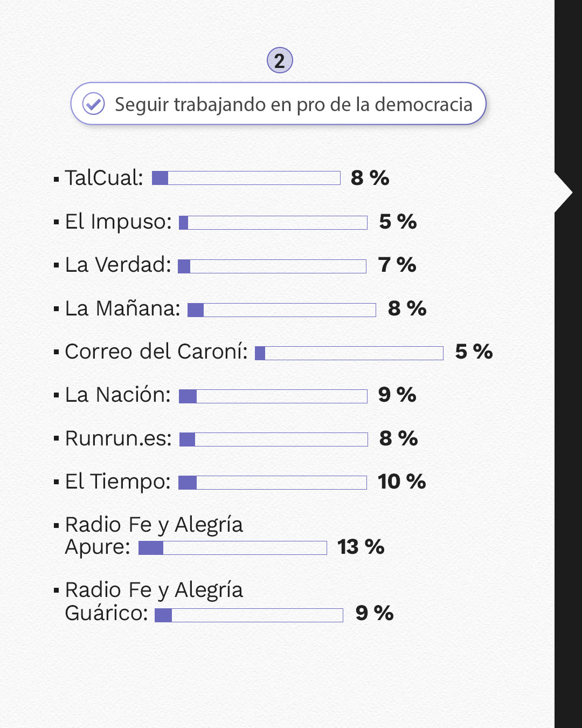Click the Seguir trabajando en pro de la democracia pill

pos(279,104)
